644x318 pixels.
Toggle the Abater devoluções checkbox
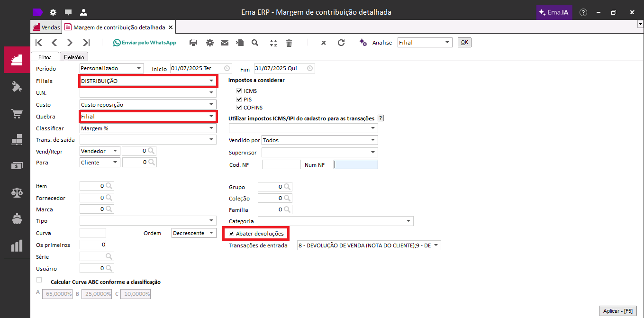pyautogui.click(x=231, y=234)
